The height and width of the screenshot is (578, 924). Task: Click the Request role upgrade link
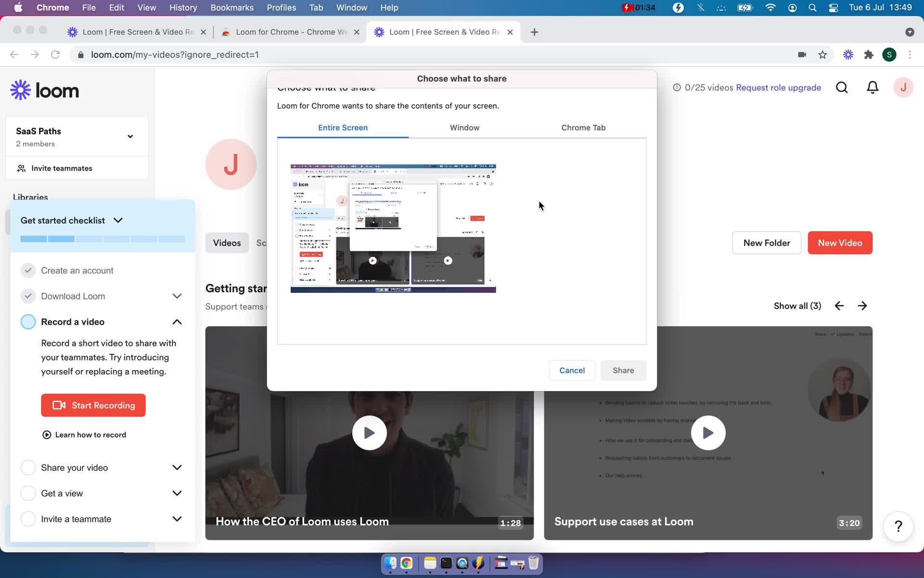click(778, 87)
